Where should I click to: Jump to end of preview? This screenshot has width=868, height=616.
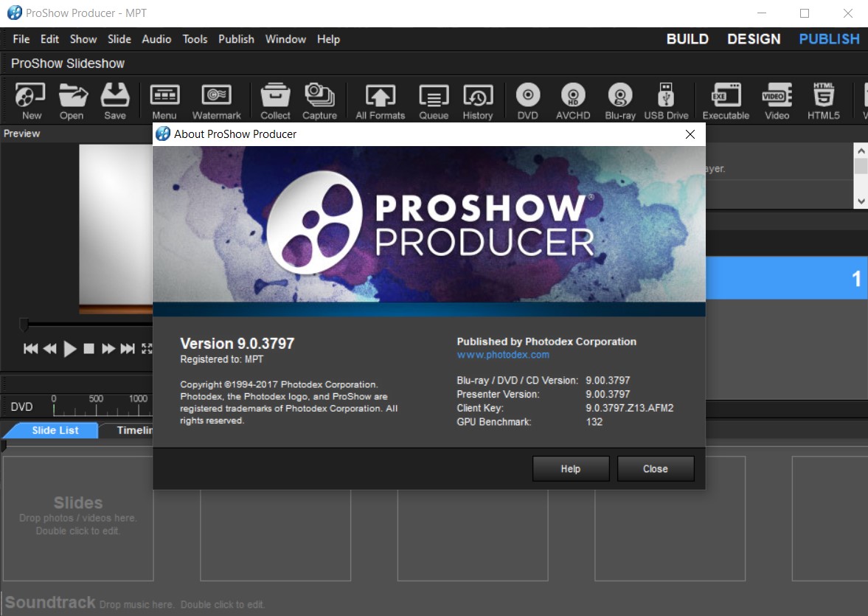point(128,348)
